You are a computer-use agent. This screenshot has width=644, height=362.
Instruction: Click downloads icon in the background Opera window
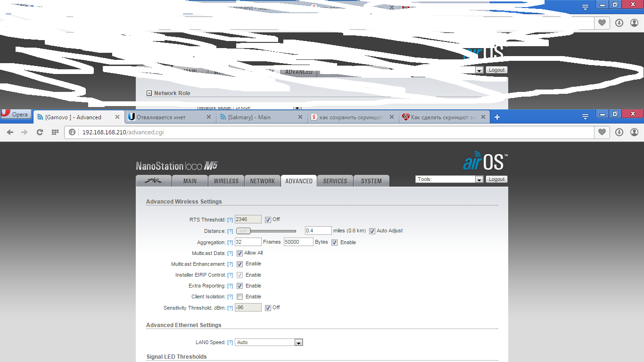point(619,23)
